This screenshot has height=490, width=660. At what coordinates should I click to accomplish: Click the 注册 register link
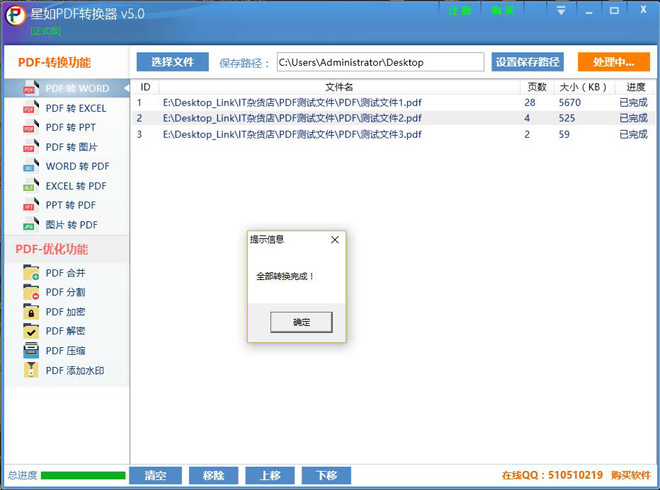(460, 11)
